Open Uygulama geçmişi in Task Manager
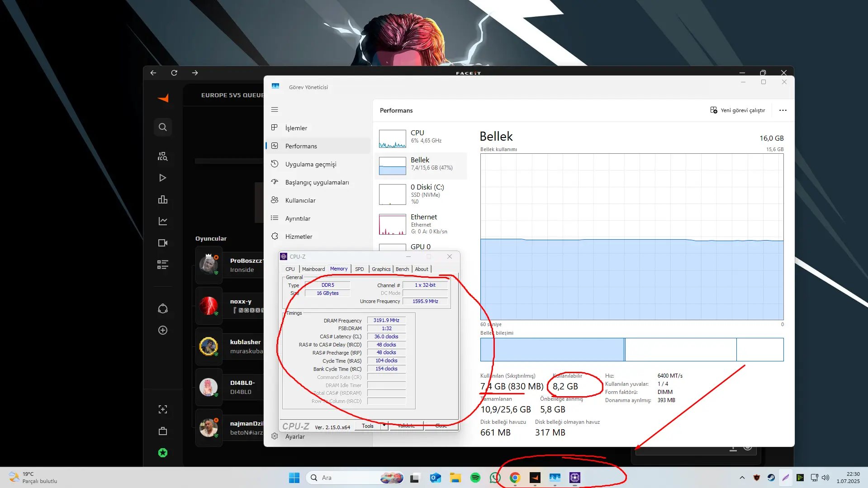 tap(318, 164)
